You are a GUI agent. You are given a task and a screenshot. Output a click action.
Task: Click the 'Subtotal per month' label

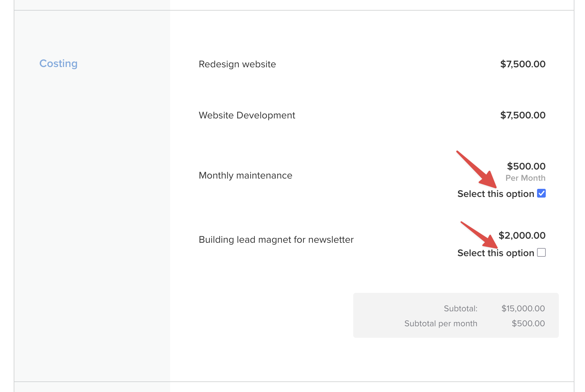pyautogui.click(x=440, y=323)
